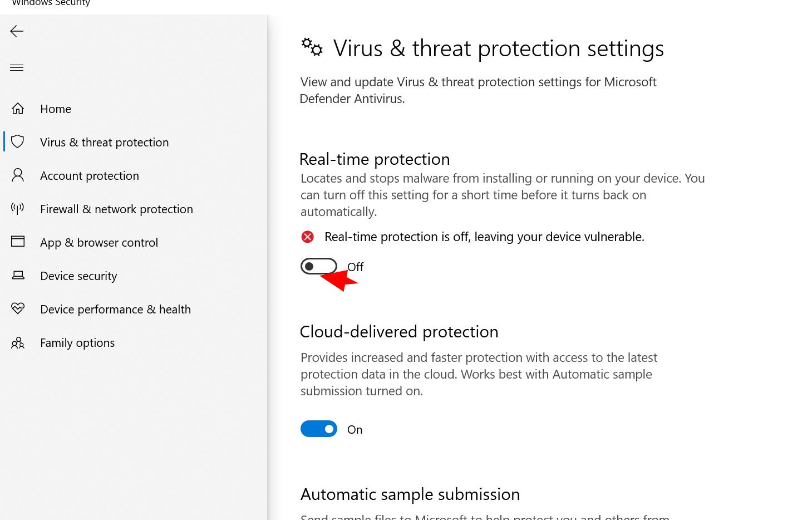Select Virus & threat protection in sidebar
812x520 pixels.
pos(104,142)
